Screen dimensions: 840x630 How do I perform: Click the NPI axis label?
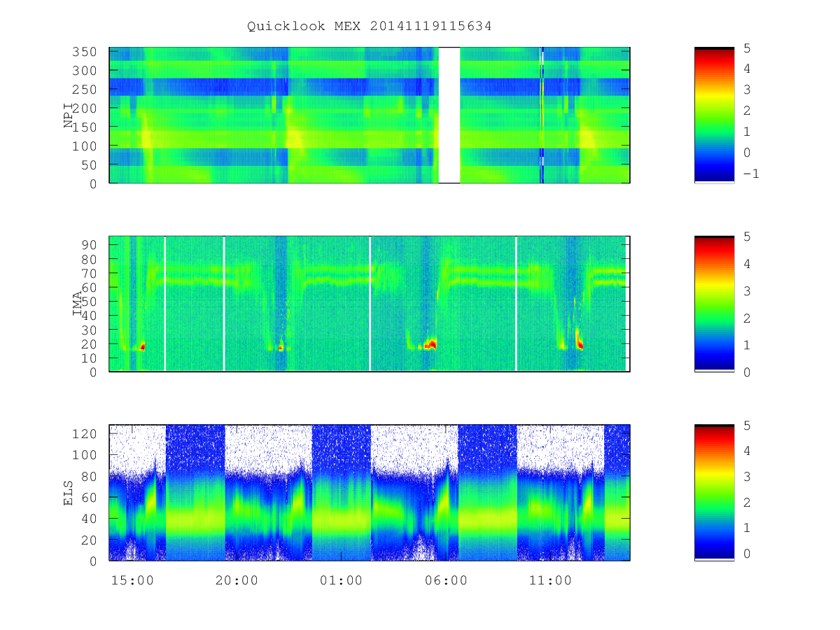click(69, 115)
